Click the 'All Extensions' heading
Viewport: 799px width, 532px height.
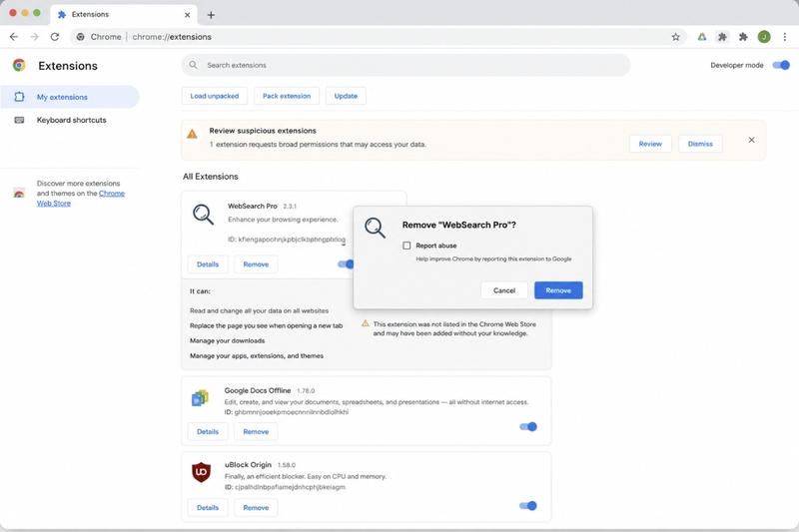211,177
